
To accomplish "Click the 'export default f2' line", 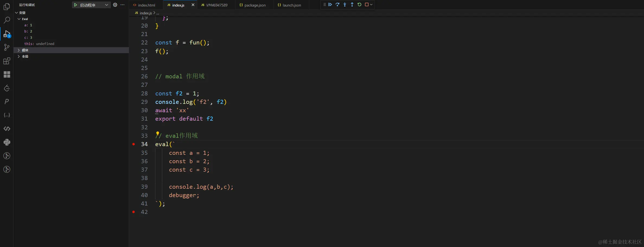I will (x=184, y=119).
